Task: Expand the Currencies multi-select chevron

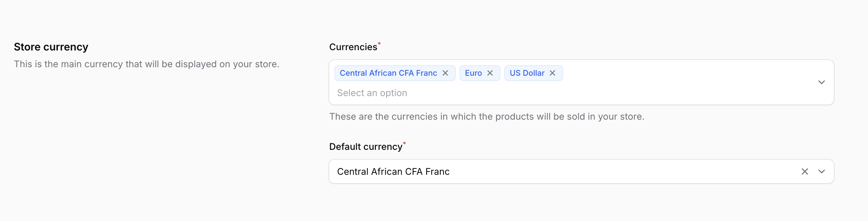Action: point(821,82)
